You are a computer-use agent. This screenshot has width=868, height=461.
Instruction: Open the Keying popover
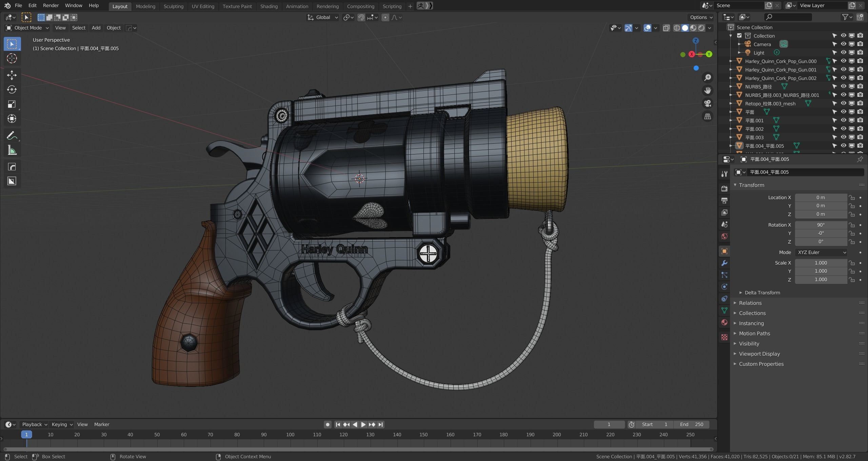62,424
